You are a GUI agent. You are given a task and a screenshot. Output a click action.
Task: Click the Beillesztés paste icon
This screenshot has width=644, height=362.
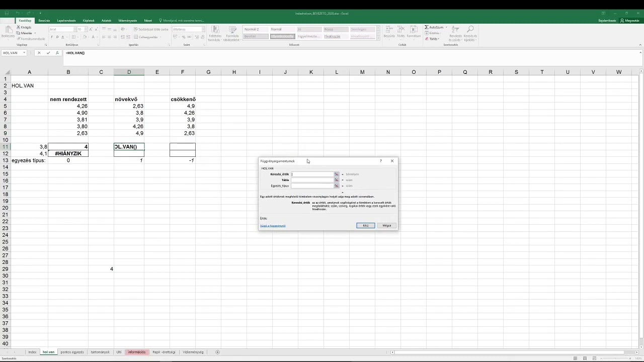click(8, 30)
